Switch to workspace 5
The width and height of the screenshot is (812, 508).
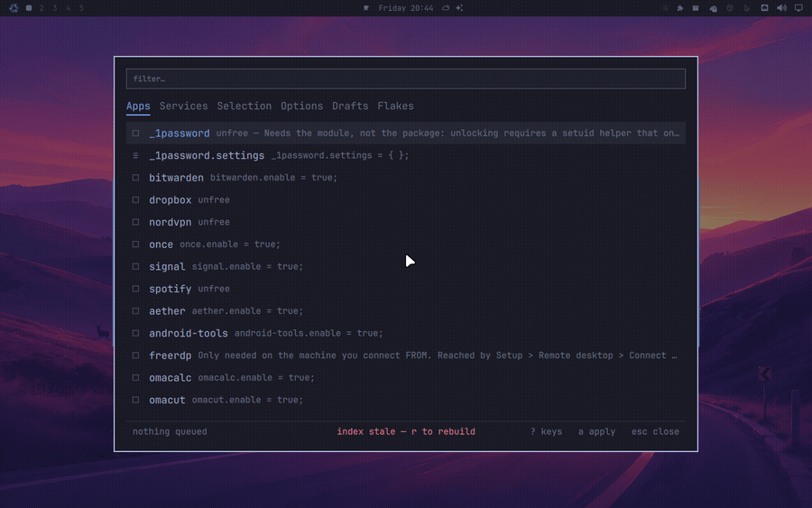pos(81,8)
